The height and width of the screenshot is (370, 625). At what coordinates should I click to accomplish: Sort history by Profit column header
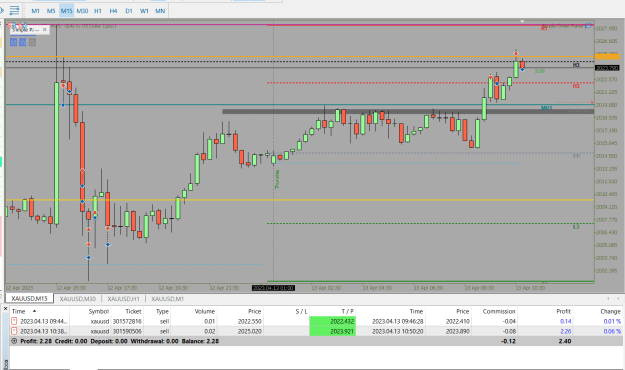coord(563,311)
